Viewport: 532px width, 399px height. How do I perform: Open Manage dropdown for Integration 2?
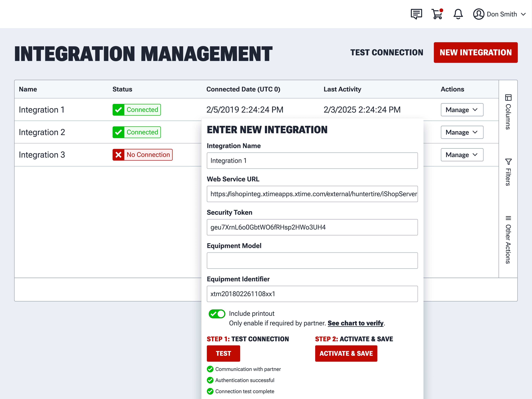point(462,132)
